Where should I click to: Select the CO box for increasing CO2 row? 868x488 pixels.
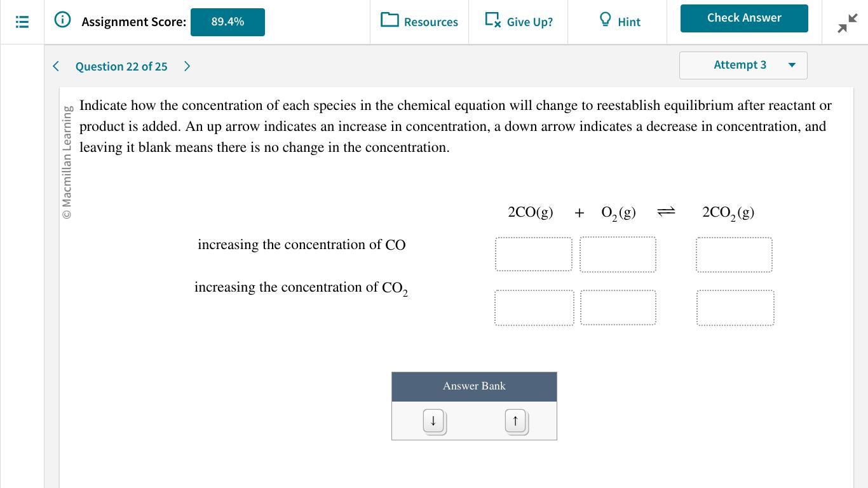coord(534,308)
